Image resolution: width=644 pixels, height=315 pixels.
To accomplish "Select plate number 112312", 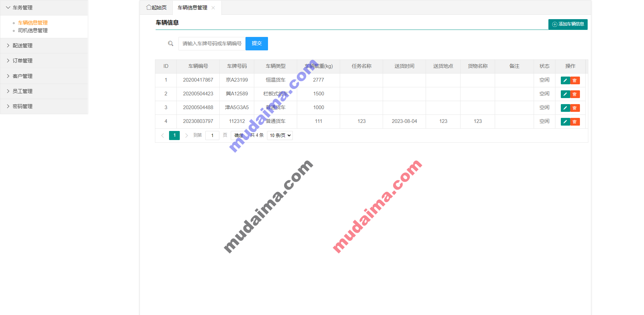I will click(x=237, y=121).
